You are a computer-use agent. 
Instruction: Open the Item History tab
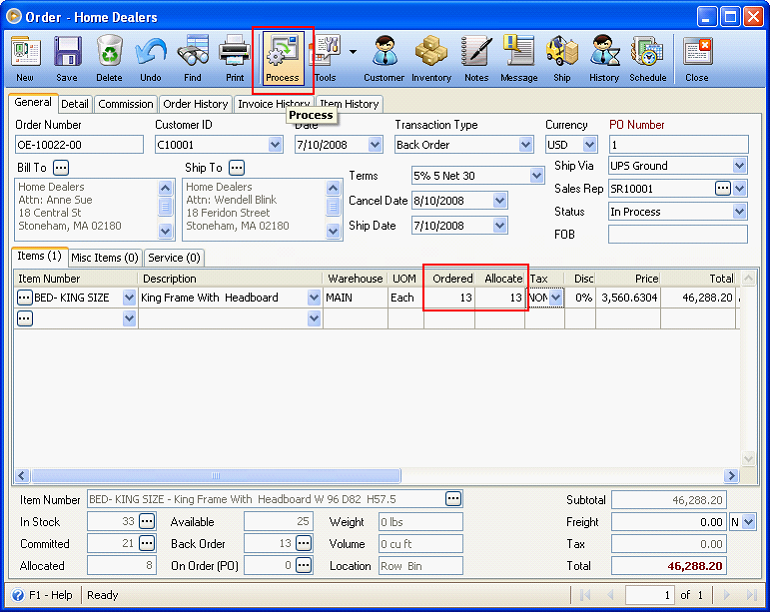349,104
